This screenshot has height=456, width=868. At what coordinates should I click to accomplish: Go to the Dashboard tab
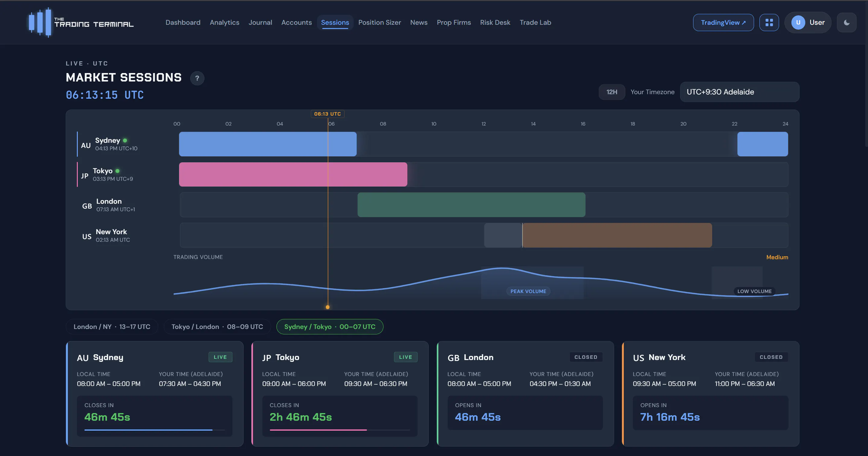click(x=183, y=22)
